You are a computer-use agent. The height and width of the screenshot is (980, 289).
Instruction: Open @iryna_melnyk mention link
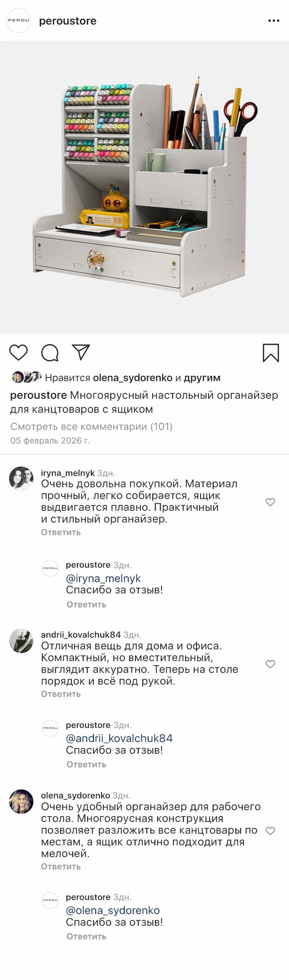pos(103,579)
